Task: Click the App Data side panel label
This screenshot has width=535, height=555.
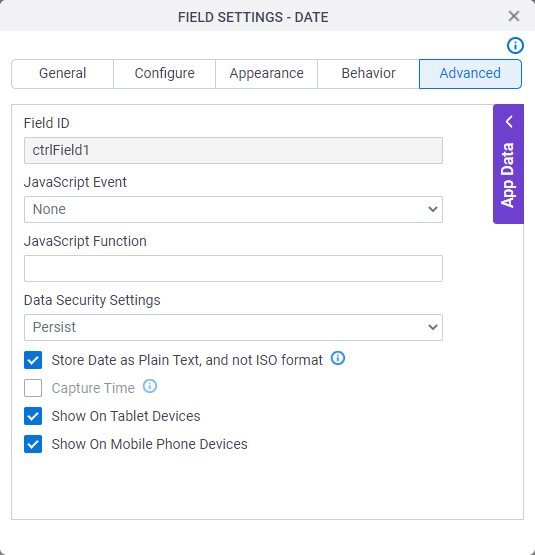Action: 507,175
